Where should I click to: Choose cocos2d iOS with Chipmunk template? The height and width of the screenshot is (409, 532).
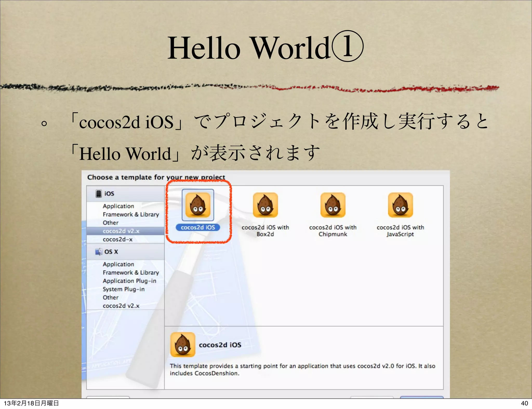point(333,205)
